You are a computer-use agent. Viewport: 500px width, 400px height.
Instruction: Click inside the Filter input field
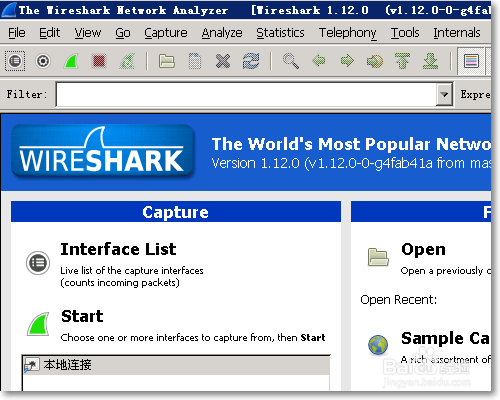coord(246,95)
